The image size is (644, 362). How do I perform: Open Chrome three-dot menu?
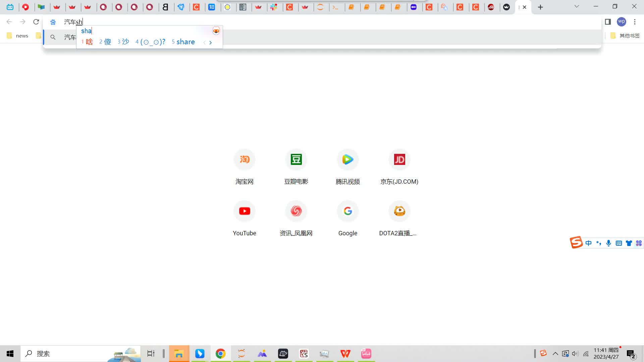pyautogui.click(x=635, y=22)
